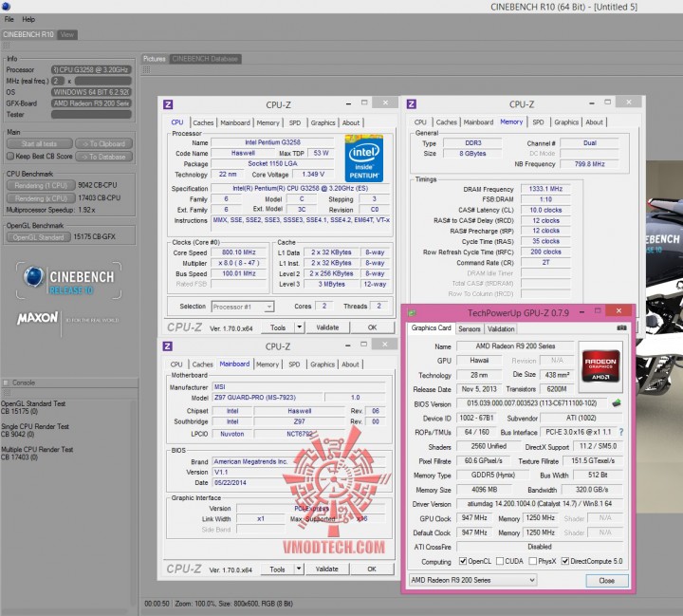Open Graphics tab in CPU-Z Mainboard window
683x616 pixels.
323,364
